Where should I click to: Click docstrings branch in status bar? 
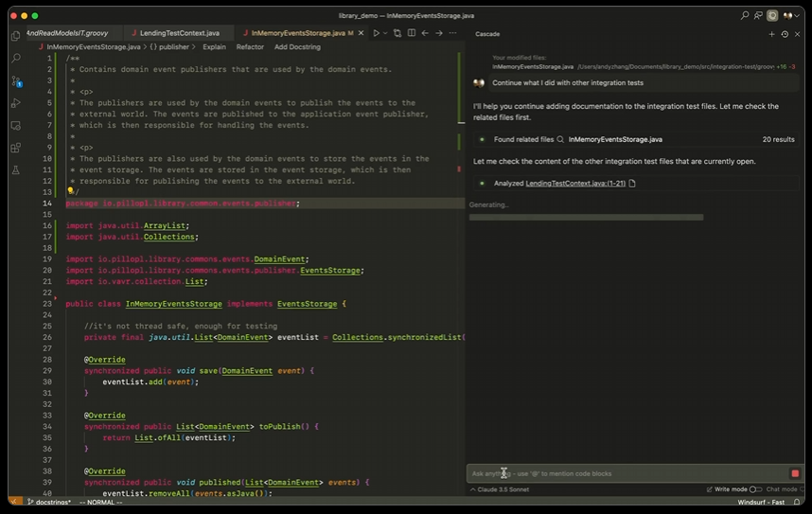(x=49, y=502)
